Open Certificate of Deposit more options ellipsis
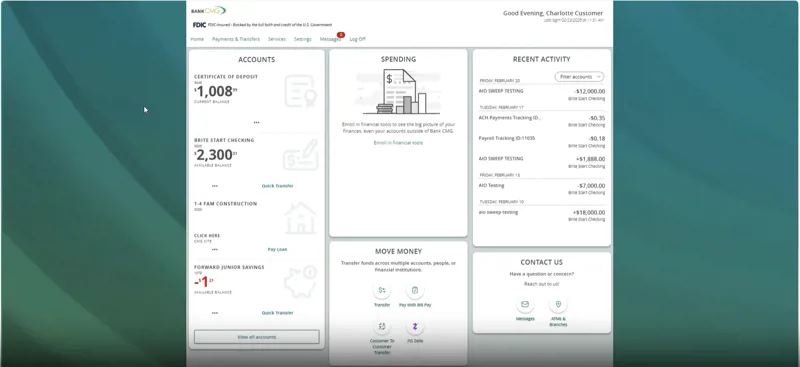 tap(256, 123)
